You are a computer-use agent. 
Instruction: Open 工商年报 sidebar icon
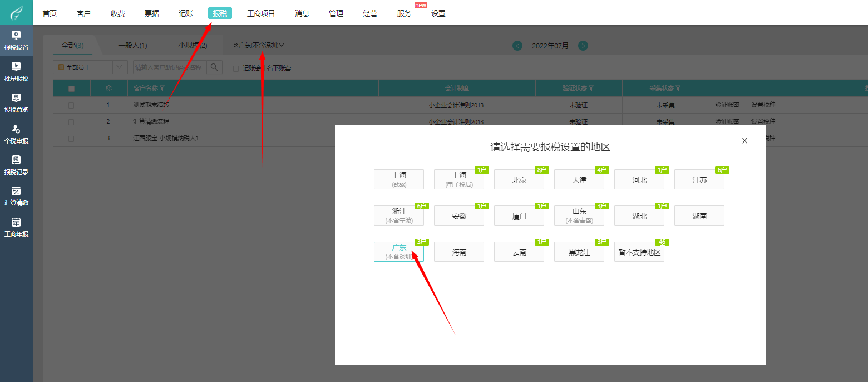(x=16, y=227)
